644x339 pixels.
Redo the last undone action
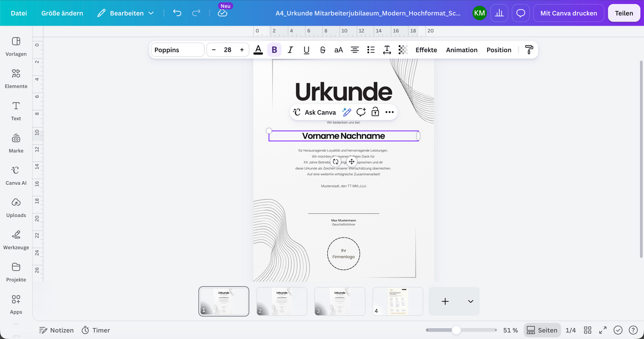196,13
